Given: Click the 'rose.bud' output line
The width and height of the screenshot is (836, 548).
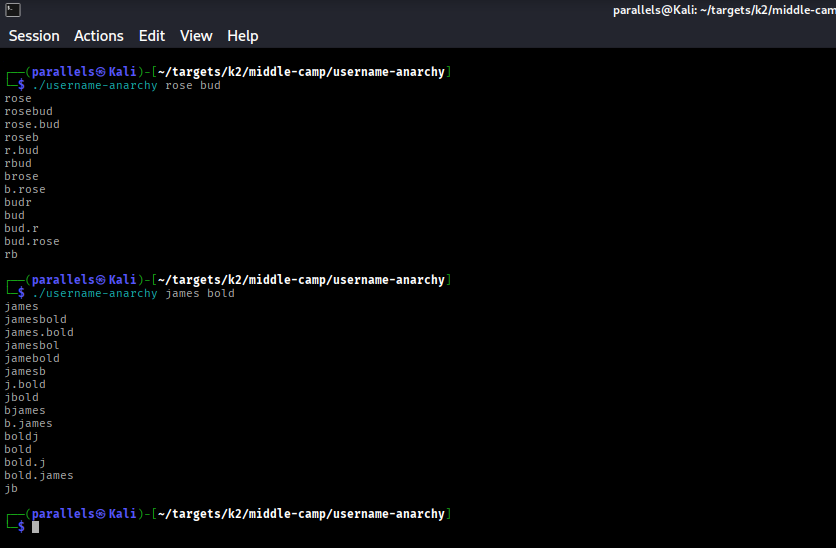Looking at the screenshot, I should [x=32, y=125].
